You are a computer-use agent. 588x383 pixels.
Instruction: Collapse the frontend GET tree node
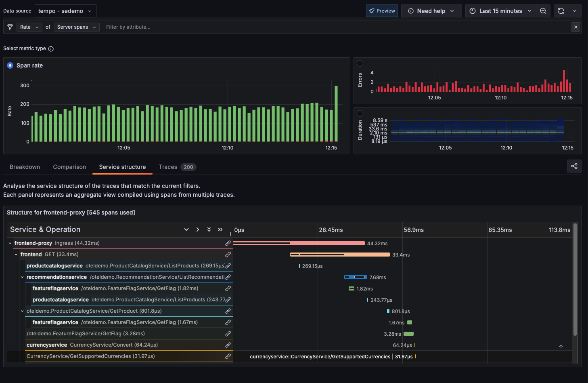[x=16, y=254]
